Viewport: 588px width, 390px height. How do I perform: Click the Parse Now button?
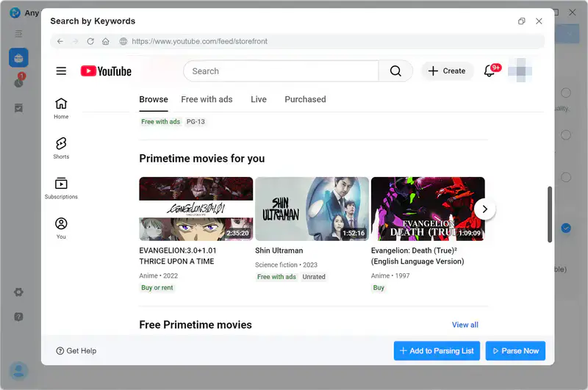516,351
